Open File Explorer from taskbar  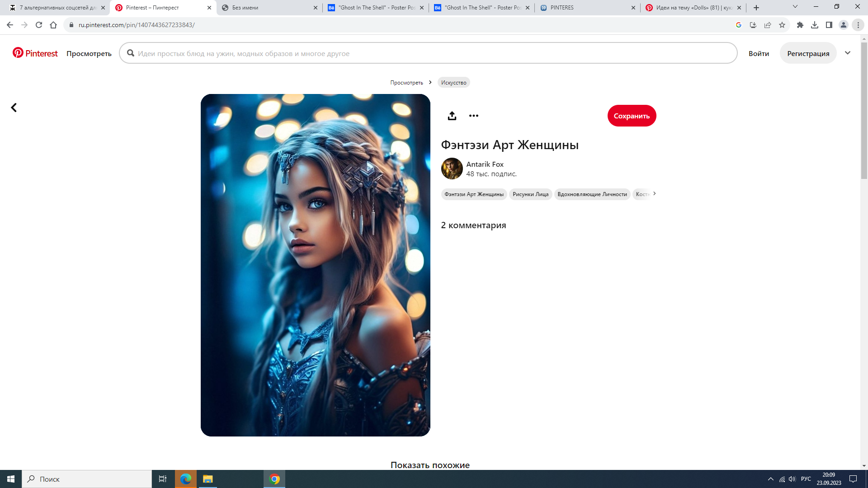click(x=208, y=479)
